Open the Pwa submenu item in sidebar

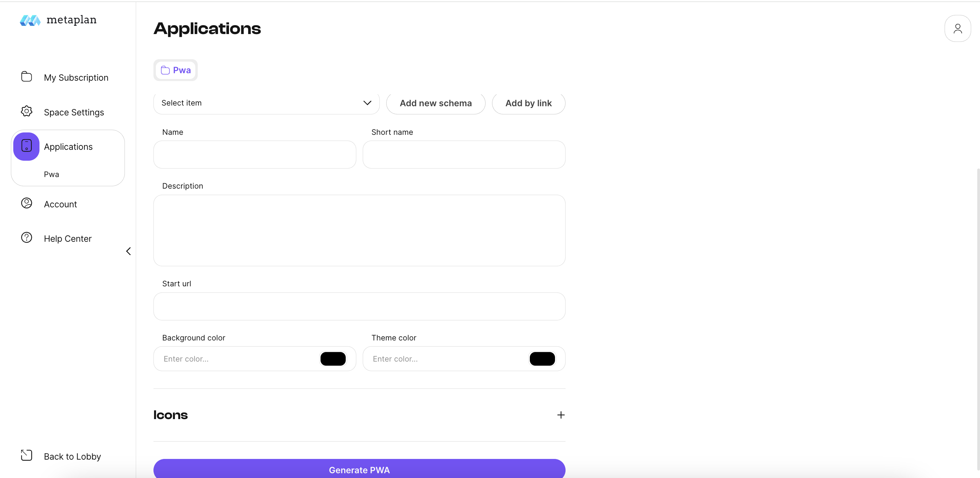coord(51,175)
